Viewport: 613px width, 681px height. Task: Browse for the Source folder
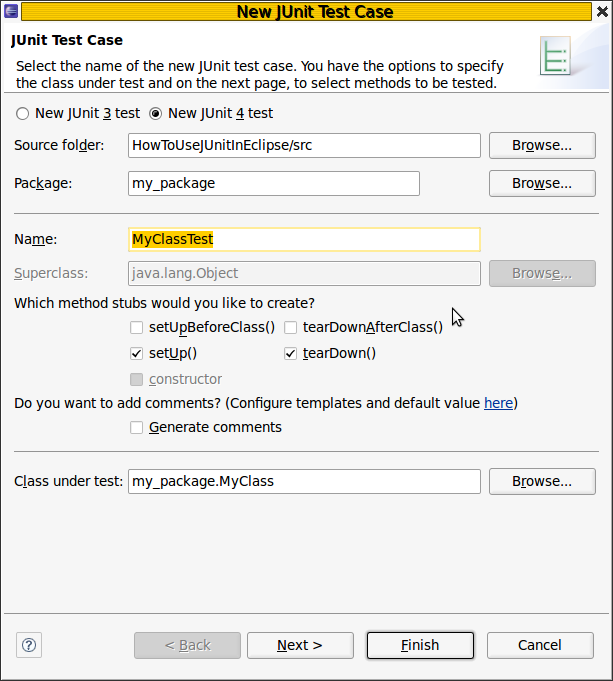click(542, 145)
